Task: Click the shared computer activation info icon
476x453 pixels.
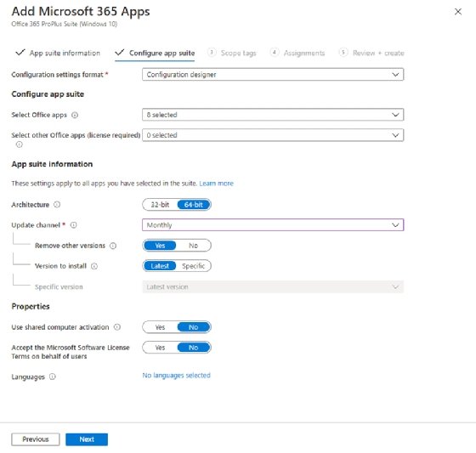Action: pyautogui.click(x=117, y=327)
